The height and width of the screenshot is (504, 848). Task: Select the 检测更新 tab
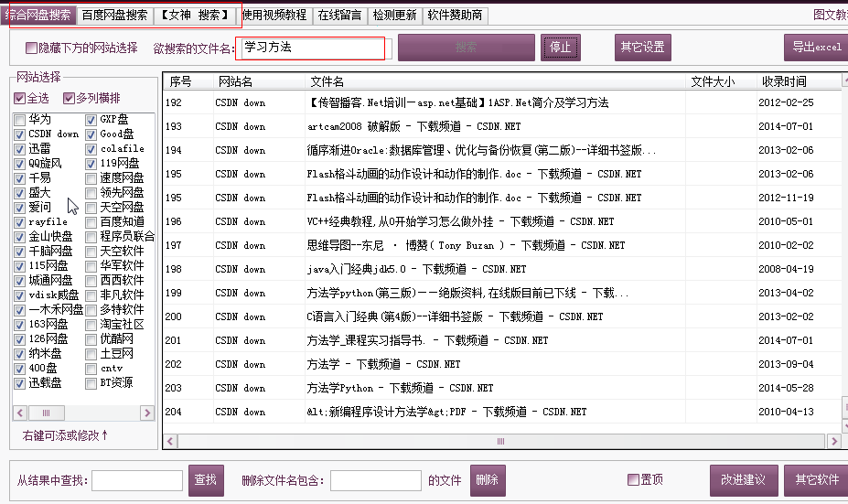click(x=394, y=16)
